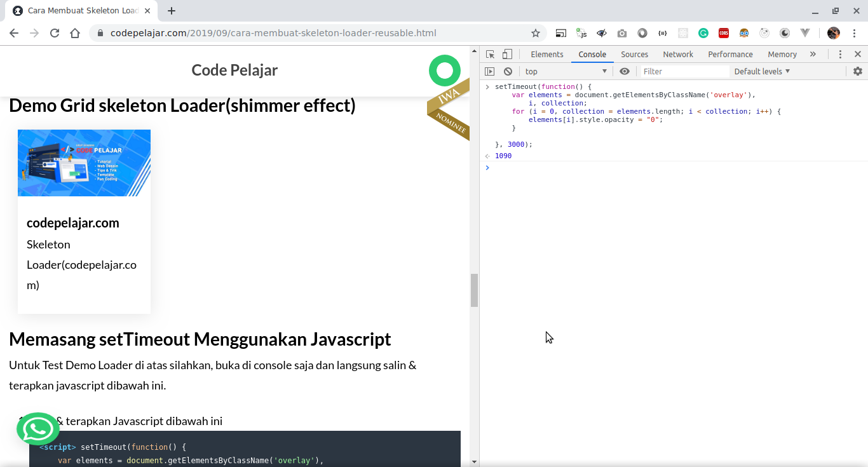Open the JS gears extension icon
868x467 pixels.
[x=581, y=33]
